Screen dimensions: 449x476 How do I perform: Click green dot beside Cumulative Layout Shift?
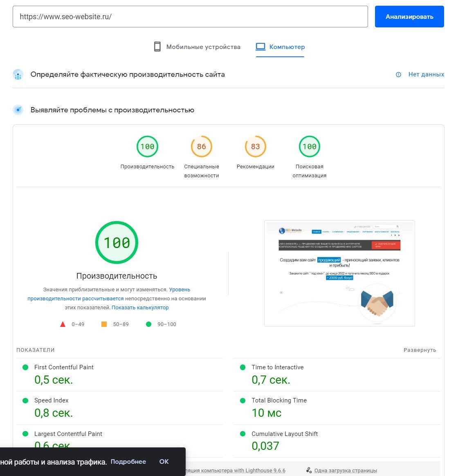(242, 434)
